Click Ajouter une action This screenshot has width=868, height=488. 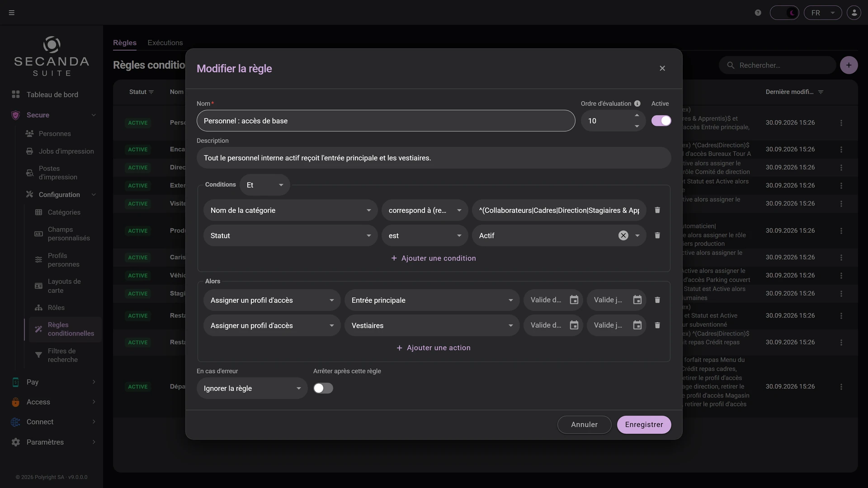pos(434,347)
